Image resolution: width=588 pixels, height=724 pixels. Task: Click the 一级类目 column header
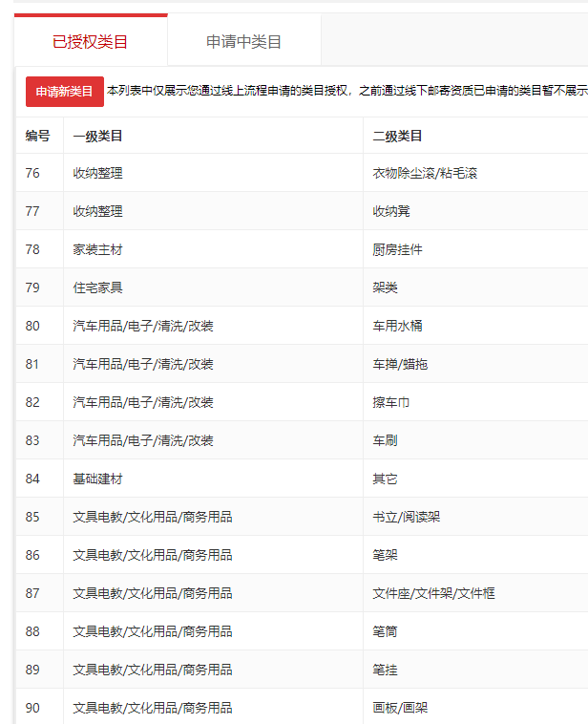click(x=97, y=137)
